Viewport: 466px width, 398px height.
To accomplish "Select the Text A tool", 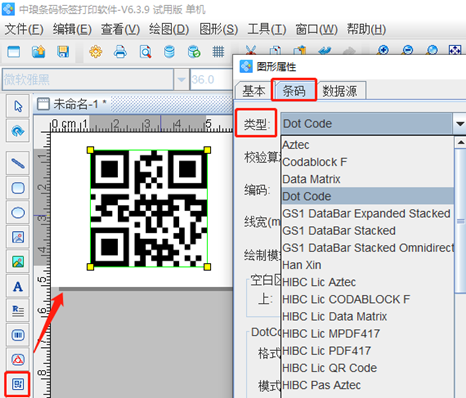I will point(18,286).
